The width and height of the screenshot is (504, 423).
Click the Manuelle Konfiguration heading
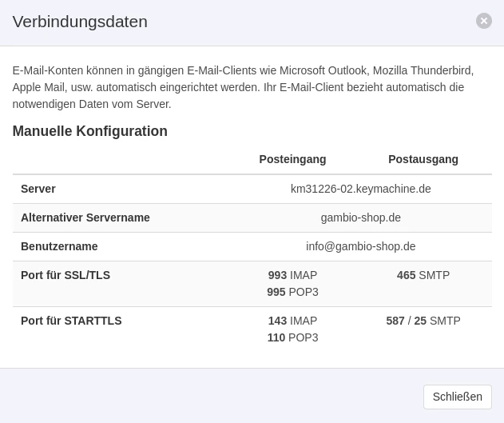click(90, 131)
